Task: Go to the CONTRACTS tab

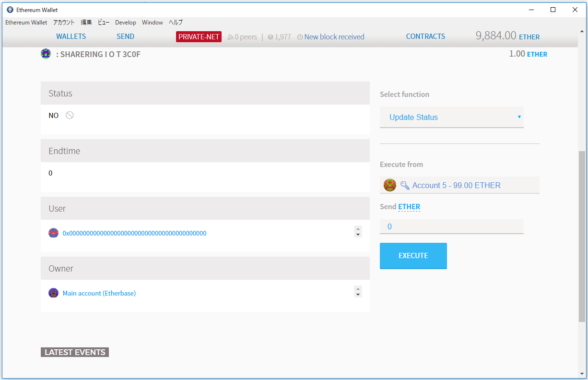Action: pos(425,36)
